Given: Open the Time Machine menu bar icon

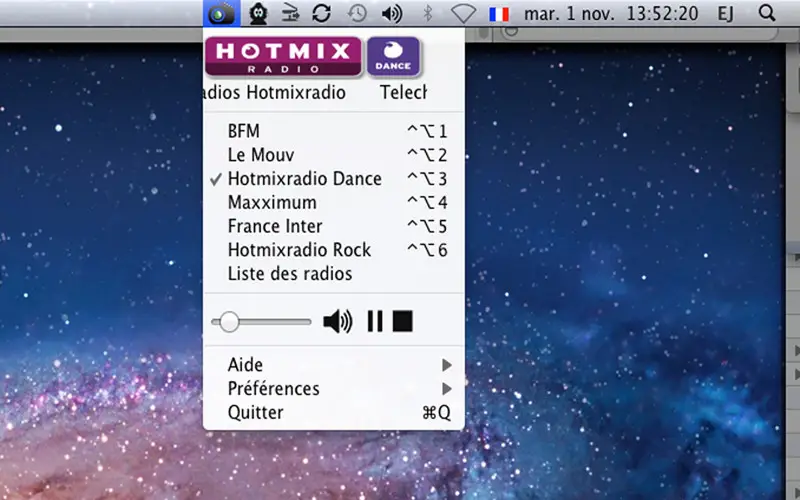Looking at the screenshot, I should pyautogui.click(x=357, y=13).
